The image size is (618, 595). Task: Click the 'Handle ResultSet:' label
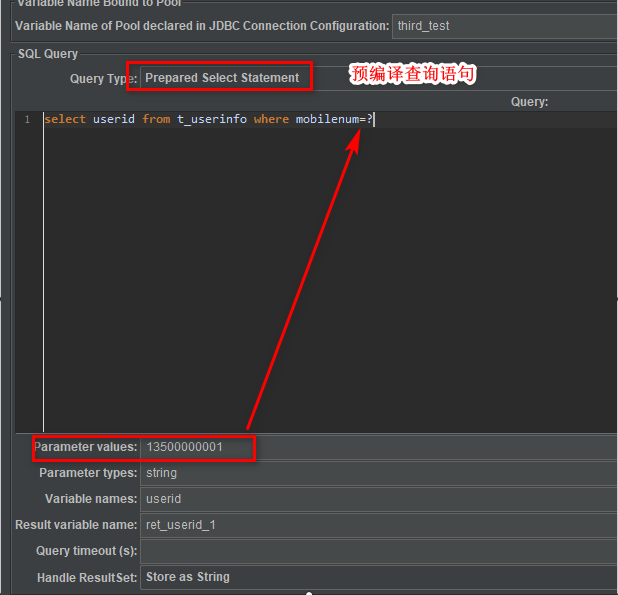87,578
